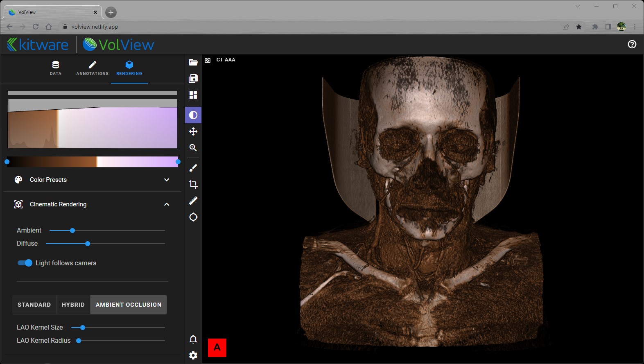644x364 pixels.
Task: Open browser profile avatar
Action: click(x=621, y=27)
